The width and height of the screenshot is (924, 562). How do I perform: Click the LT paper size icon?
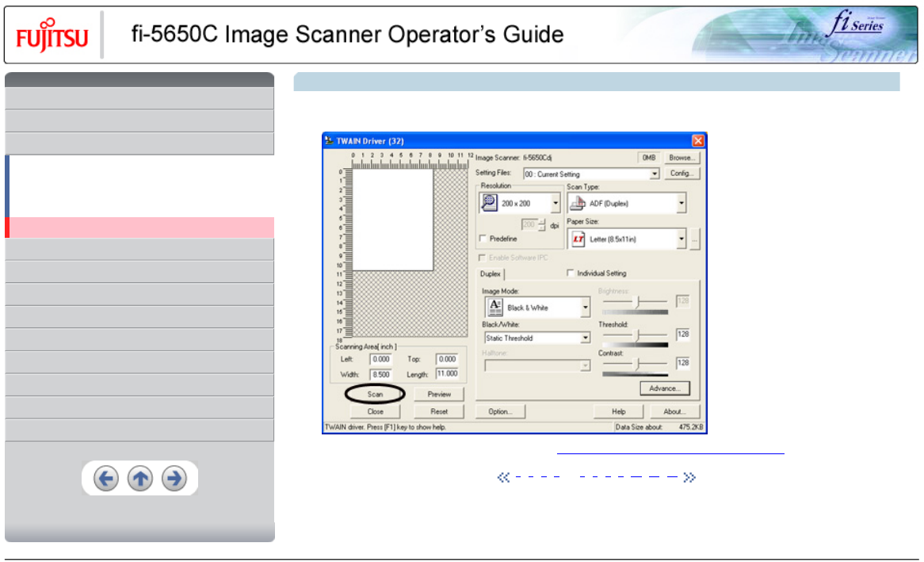578,239
